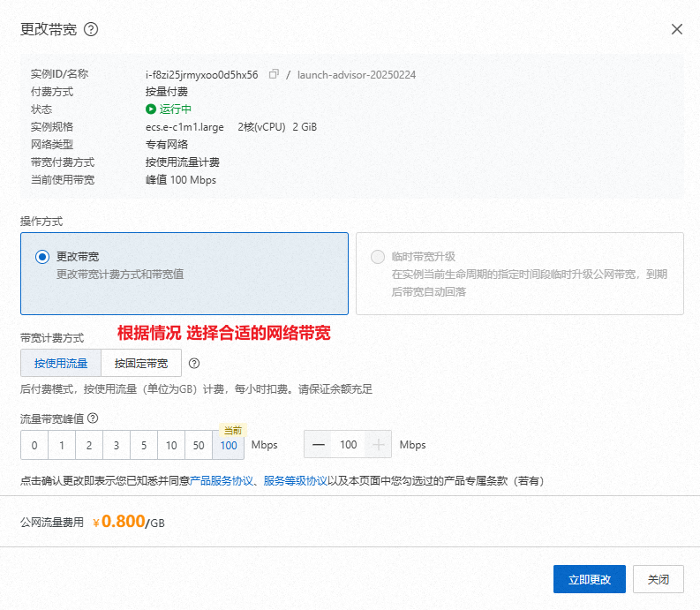The width and height of the screenshot is (700, 610).
Task: Focus the bandwidth value field showing 100
Action: pyautogui.click(x=348, y=444)
